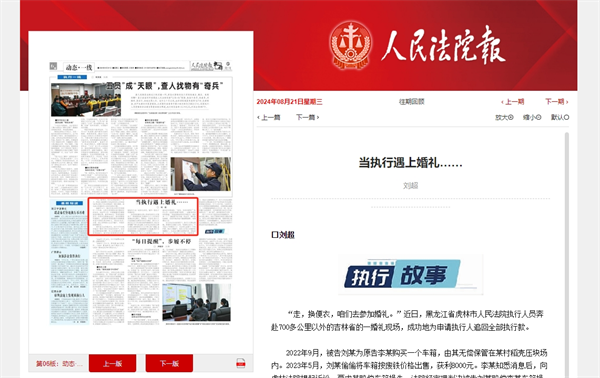Open the 执行故事 banner image
The image size is (600, 378).
411,274
